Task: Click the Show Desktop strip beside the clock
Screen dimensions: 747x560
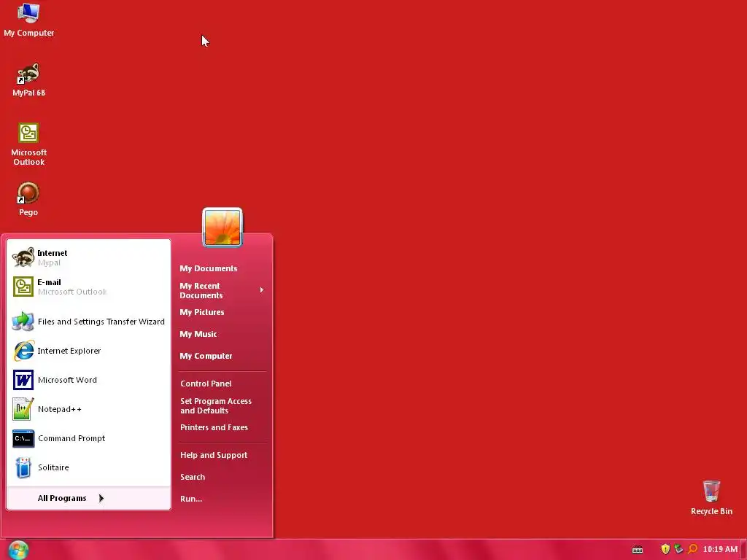Action: pos(743,550)
